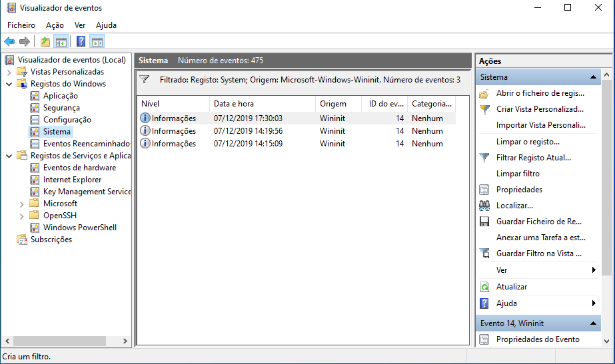Select Key Management Service log
The image size is (615, 364).
click(87, 192)
